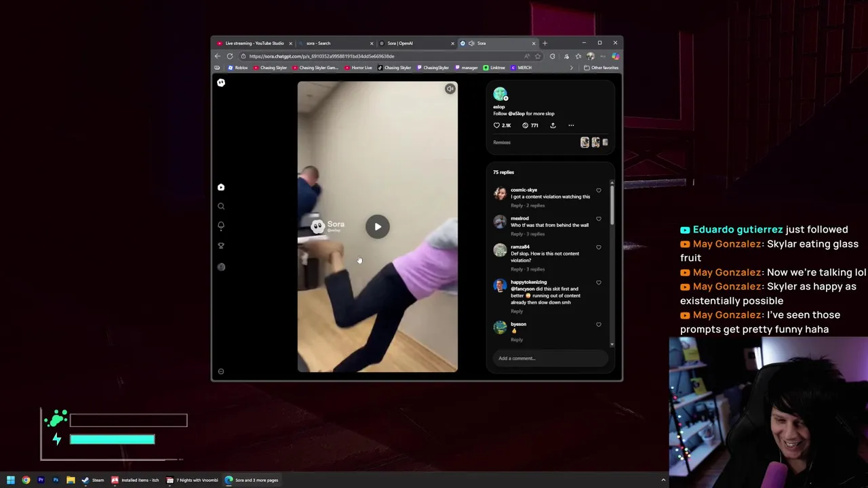Open Chrome from the taskbar
This screenshot has height=488, width=868.
(x=26, y=480)
